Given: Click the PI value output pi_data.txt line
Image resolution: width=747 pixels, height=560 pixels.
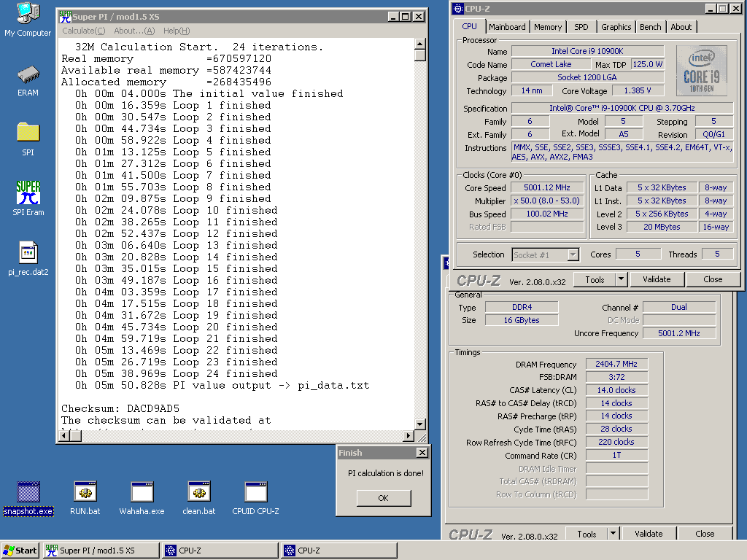Looking at the screenshot, I should pyautogui.click(x=222, y=385).
